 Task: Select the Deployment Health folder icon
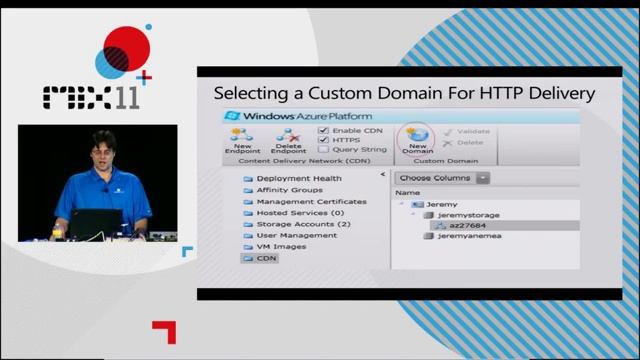pyautogui.click(x=248, y=179)
